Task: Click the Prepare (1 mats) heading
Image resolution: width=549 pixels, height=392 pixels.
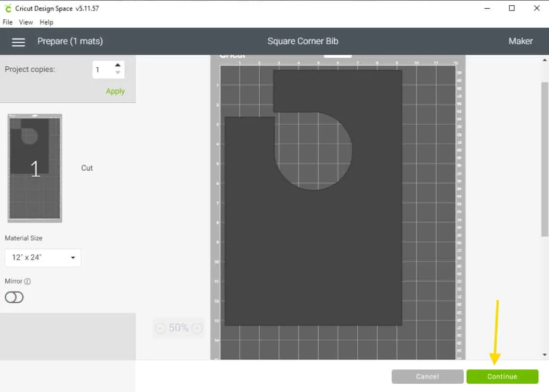Action: (70, 41)
